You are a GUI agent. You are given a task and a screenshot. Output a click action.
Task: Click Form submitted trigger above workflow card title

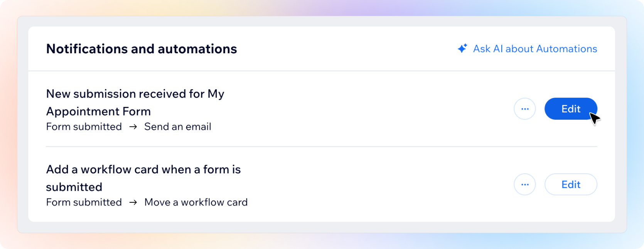(x=84, y=127)
